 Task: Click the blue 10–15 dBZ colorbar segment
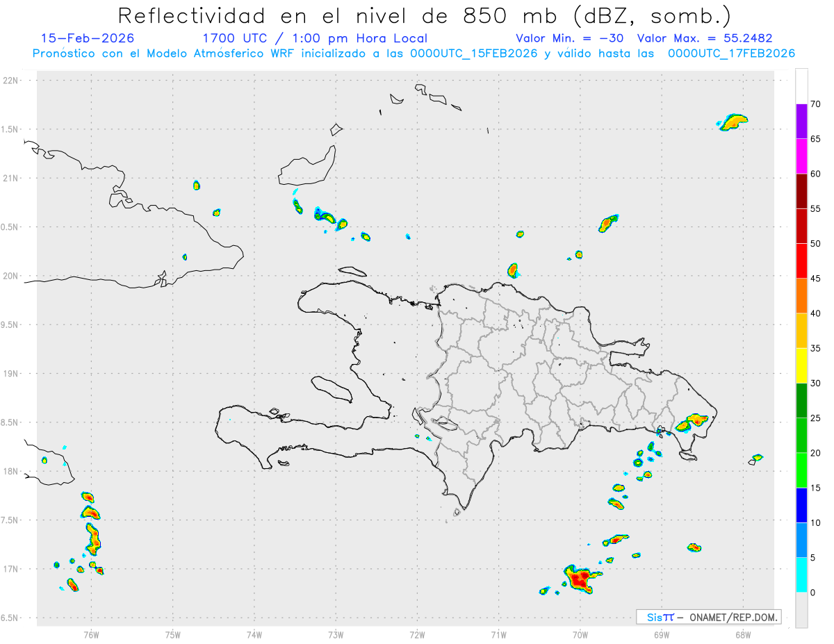pyautogui.click(x=801, y=505)
